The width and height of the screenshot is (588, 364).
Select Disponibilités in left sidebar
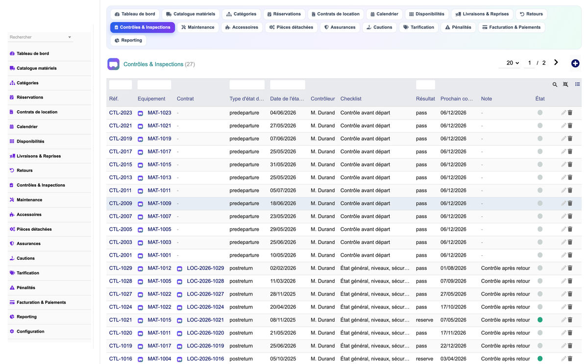(49, 142)
